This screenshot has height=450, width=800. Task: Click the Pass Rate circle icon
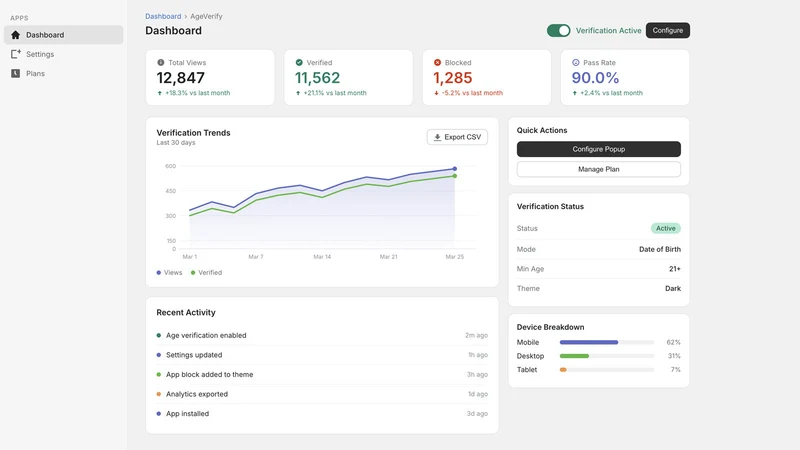coord(576,62)
